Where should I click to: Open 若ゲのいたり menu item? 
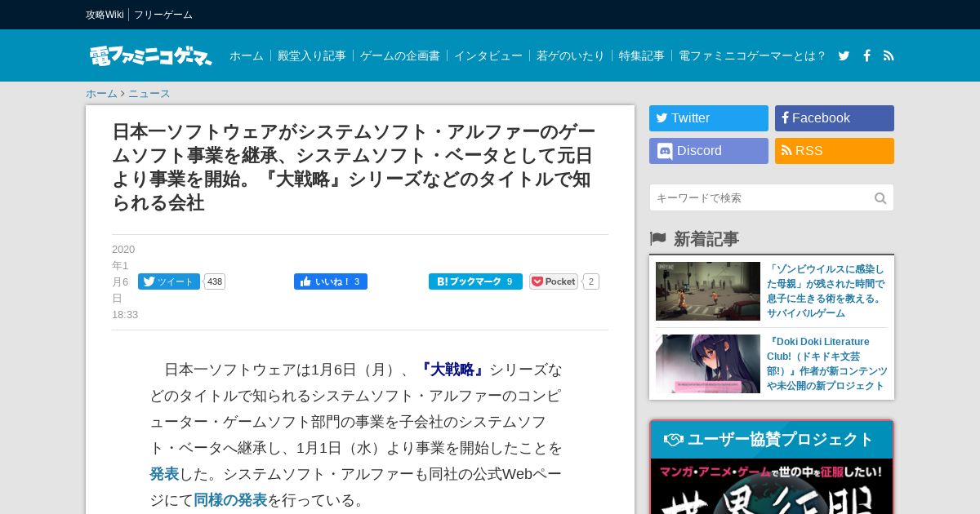[x=571, y=55]
